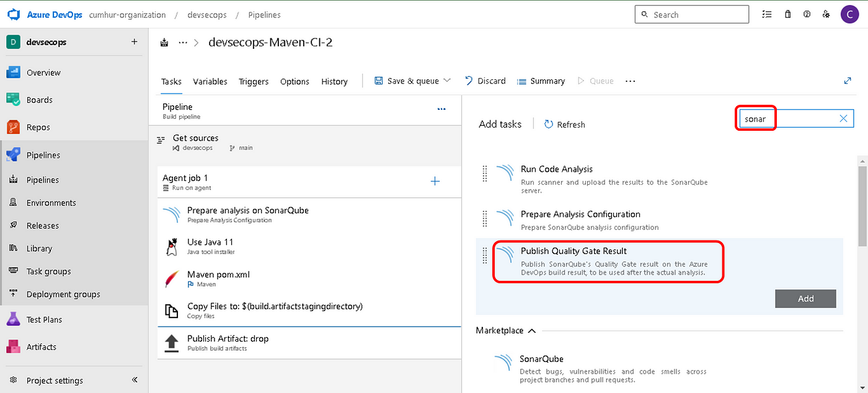Select the Copy Files to task
Viewport: 868px width, 393px height.
pyautogui.click(x=310, y=311)
